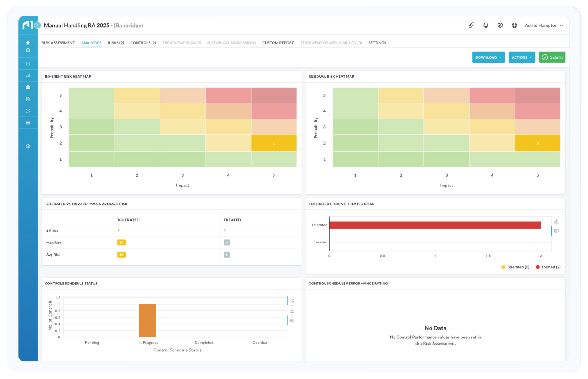Viewport: 588px width, 379px height.
Task: Open the calendar icon in the sidebar
Action: click(x=28, y=50)
